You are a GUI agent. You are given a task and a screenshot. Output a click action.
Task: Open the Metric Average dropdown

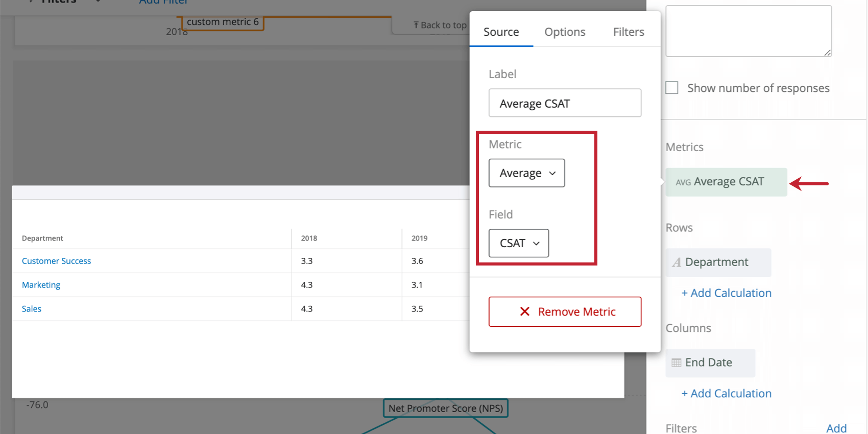pos(526,173)
